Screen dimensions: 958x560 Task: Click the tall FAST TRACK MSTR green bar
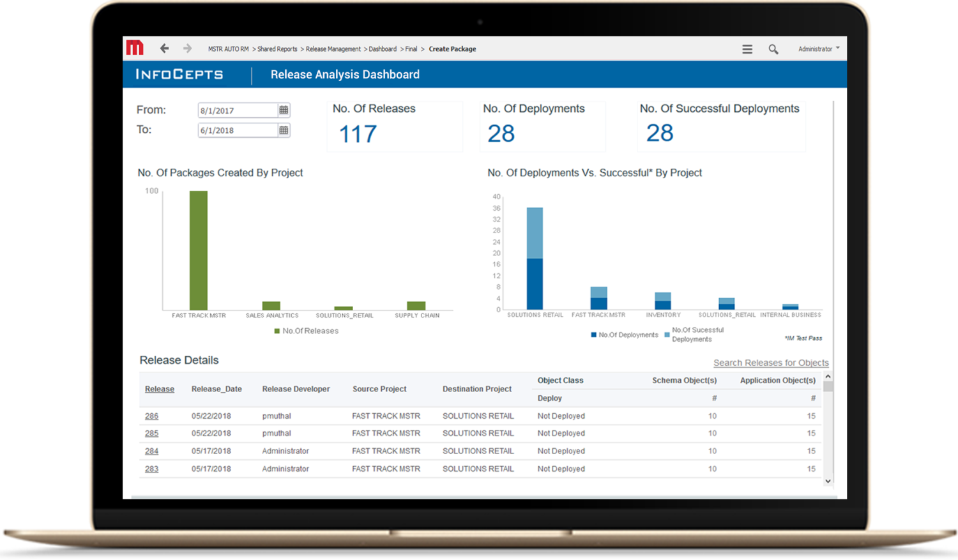199,250
